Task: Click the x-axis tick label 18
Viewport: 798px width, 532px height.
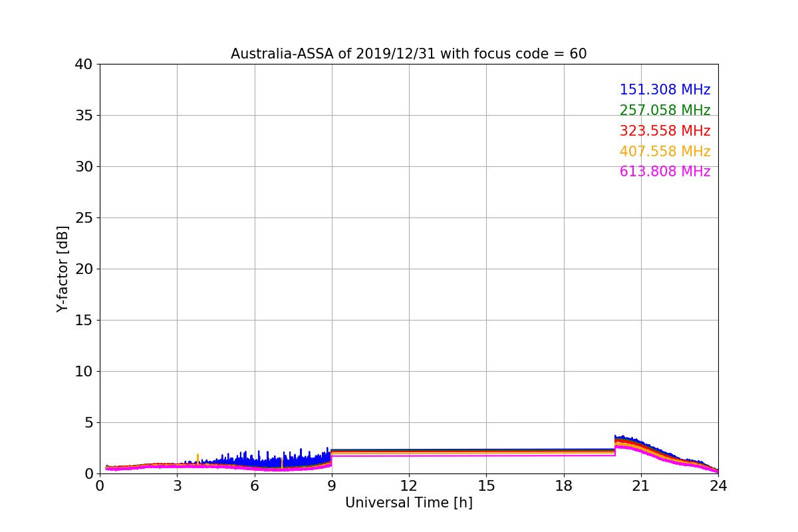Action: pyautogui.click(x=564, y=486)
